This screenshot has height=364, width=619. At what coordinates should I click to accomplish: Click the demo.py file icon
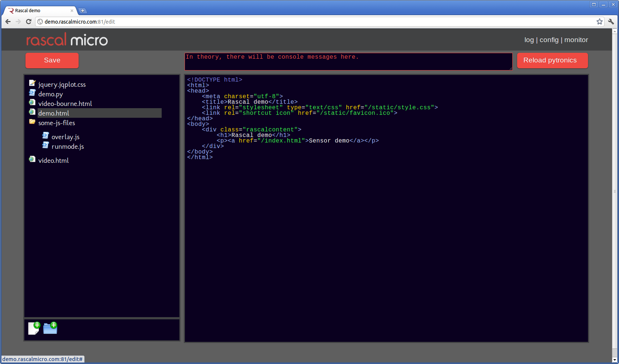(x=32, y=93)
